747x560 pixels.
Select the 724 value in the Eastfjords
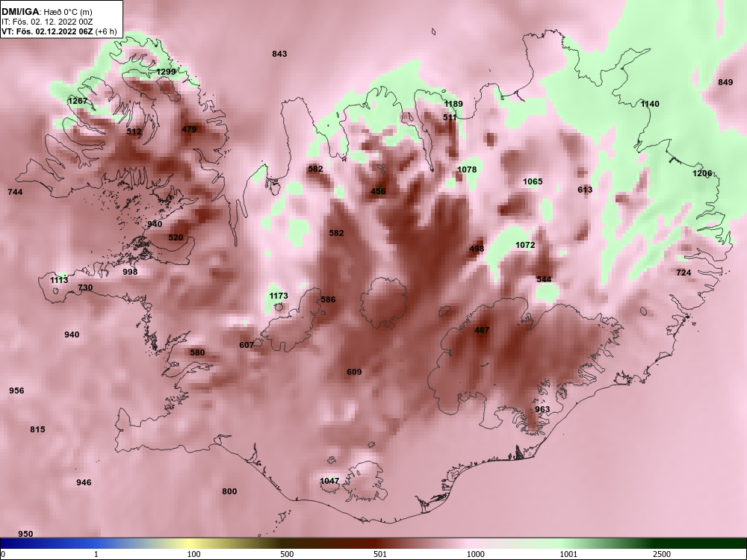click(684, 273)
